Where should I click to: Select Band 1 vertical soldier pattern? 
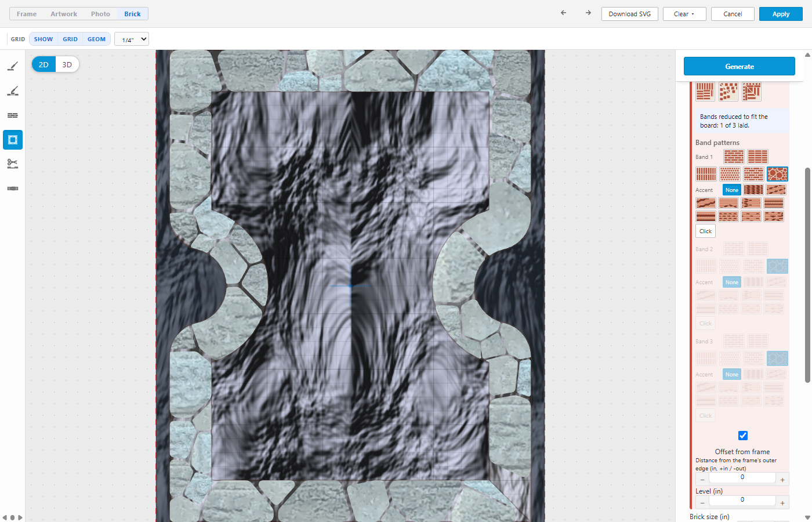coord(706,174)
